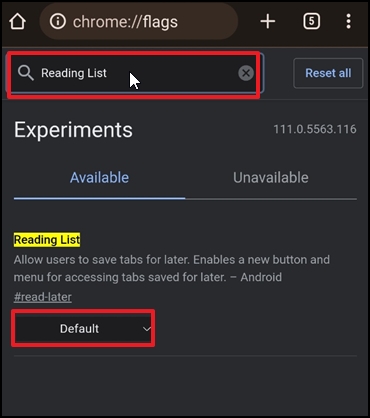Switch to the Available tab
This screenshot has width=370, height=418.
click(x=99, y=178)
